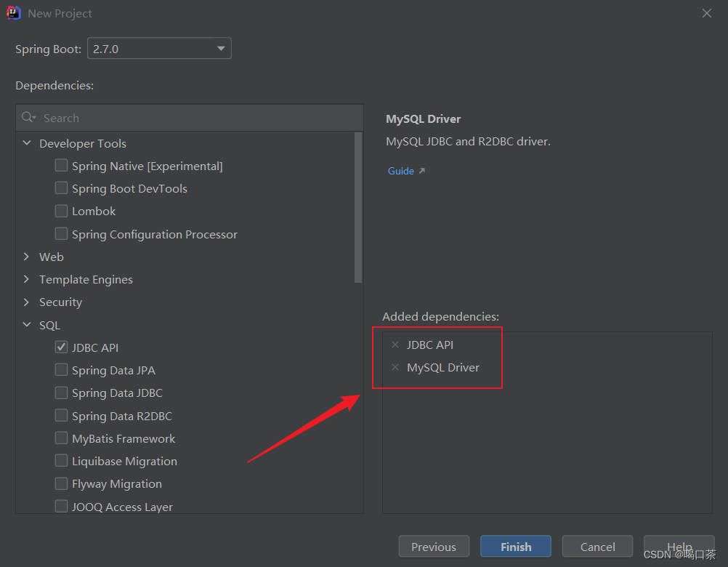Tick the Spring Native [Experimental] checkbox
Viewport: 728px width, 567px height.
(61, 166)
